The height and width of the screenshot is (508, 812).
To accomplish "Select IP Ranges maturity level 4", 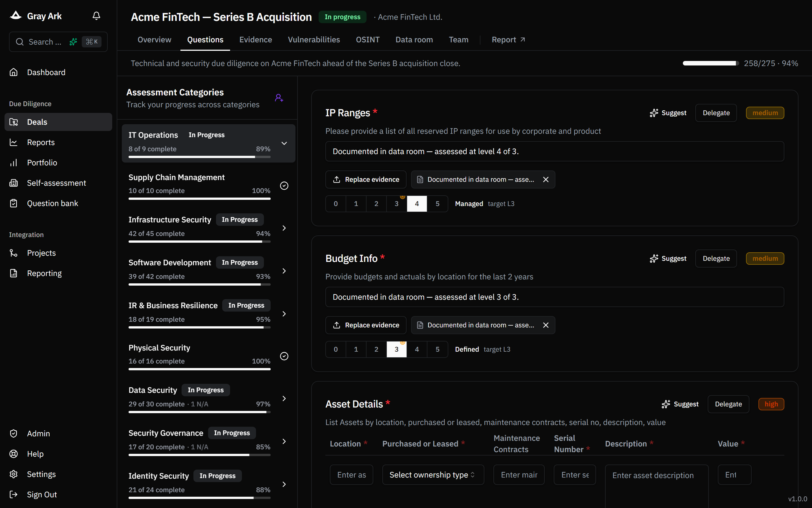I will (417, 203).
